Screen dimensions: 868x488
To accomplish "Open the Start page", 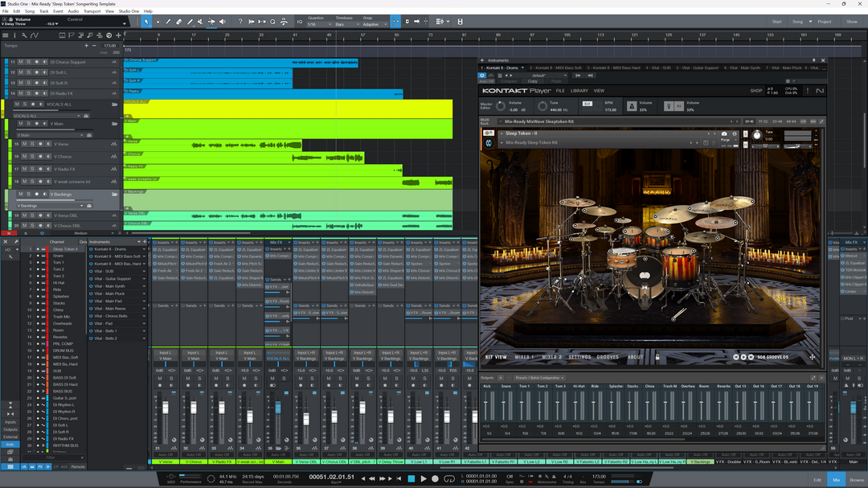I will [776, 22].
